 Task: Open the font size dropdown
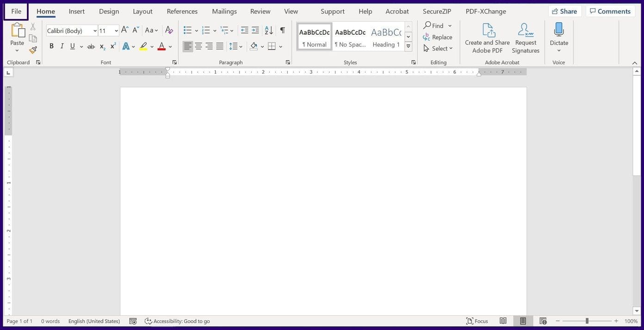[116, 31]
